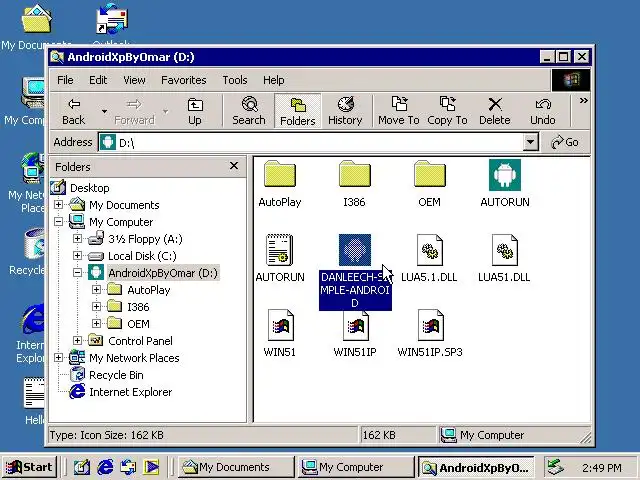Select the AUTORUN setup information file

[x=280, y=258]
